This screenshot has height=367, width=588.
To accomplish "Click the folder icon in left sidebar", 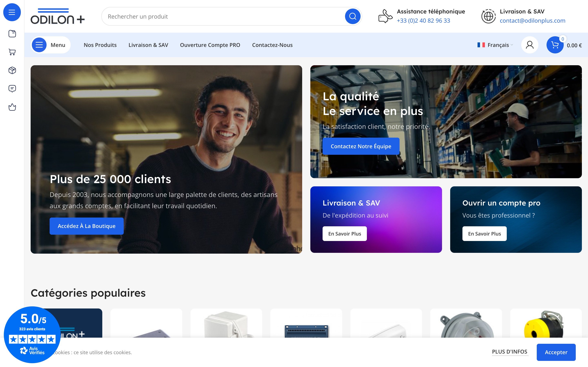I will pos(12,33).
